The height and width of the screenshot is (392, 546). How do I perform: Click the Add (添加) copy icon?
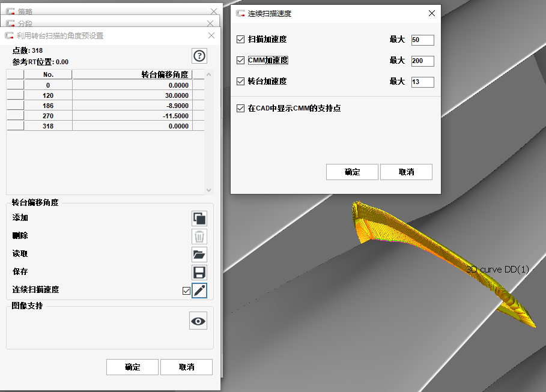click(198, 219)
